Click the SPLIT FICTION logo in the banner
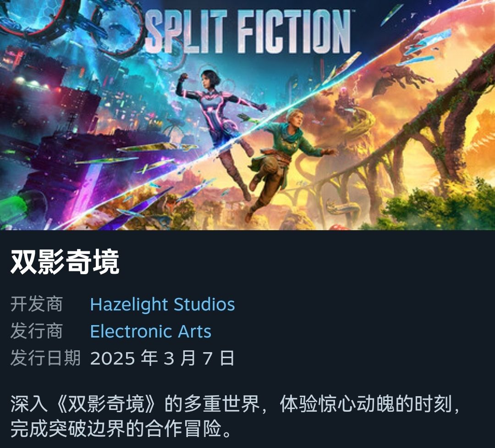495x448 pixels. tap(247, 31)
